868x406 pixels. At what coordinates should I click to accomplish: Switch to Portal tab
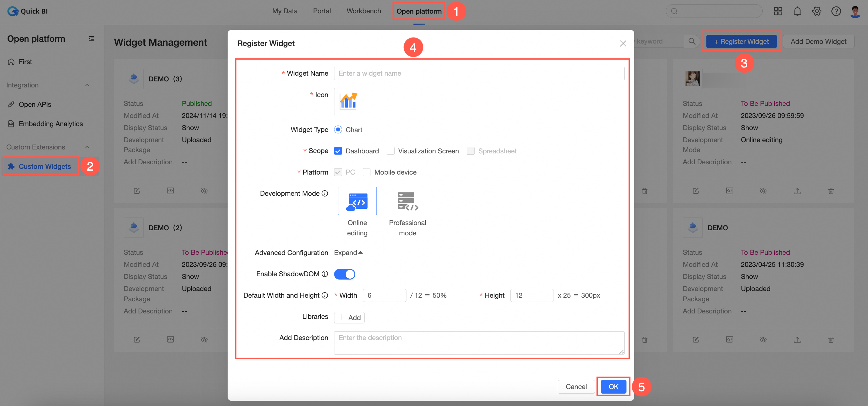322,11
